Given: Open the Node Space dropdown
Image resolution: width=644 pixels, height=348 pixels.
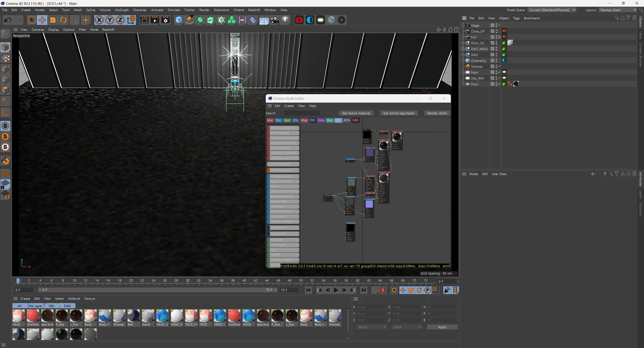Looking at the screenshot, I should point(552,10).
